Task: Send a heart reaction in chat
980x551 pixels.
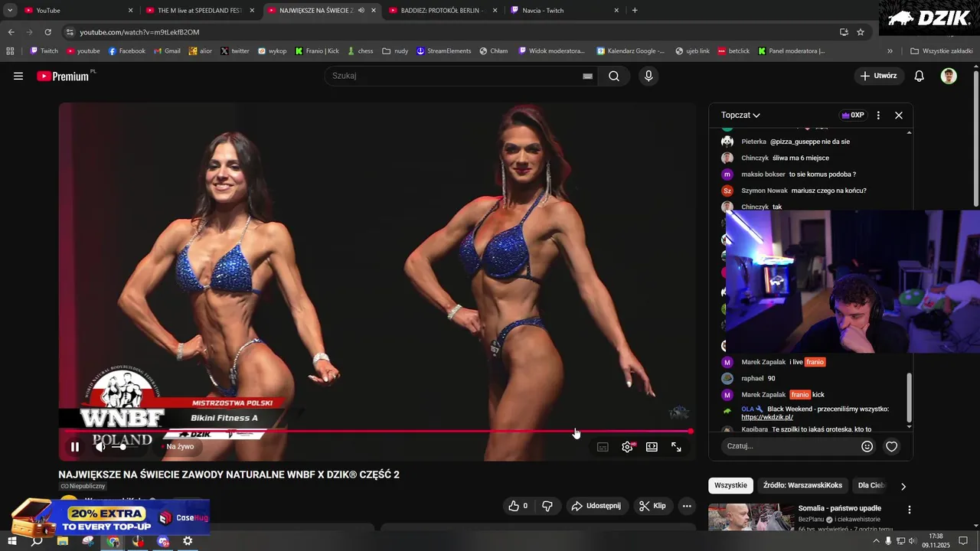Action: pyautogui.click(x=892, y=446)
